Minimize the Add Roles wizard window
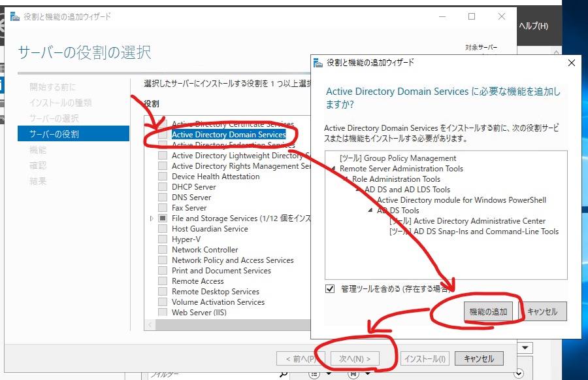 442,16
